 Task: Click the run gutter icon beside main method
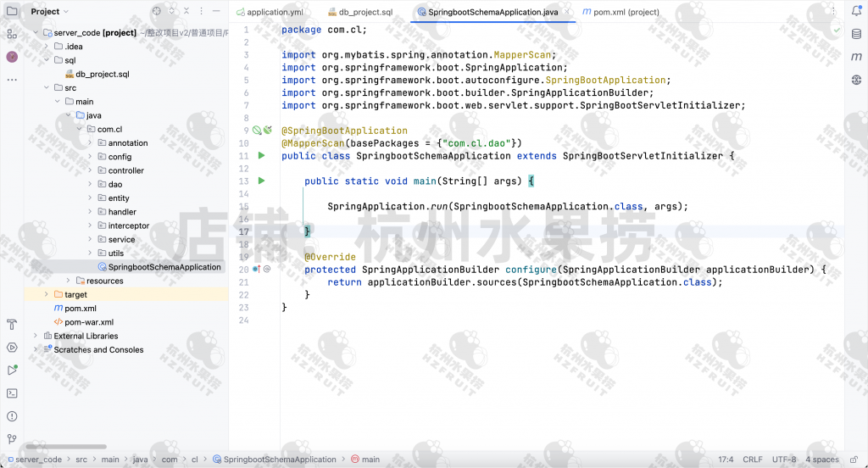coord(262,181)
